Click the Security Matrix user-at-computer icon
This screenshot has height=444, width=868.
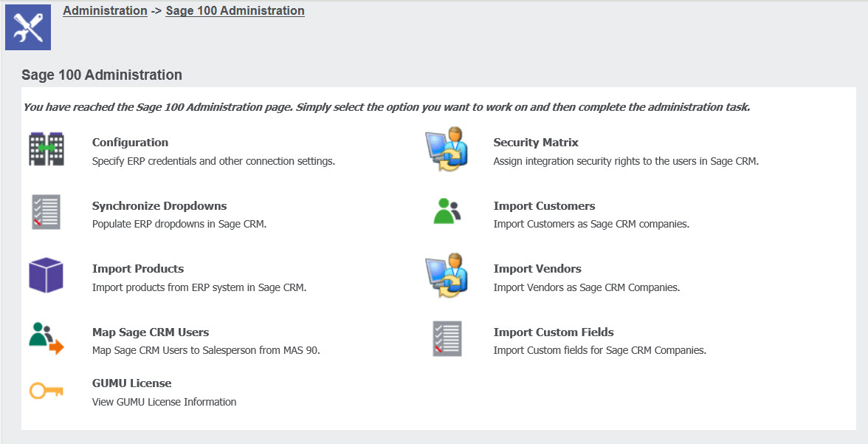coord(447,148)
